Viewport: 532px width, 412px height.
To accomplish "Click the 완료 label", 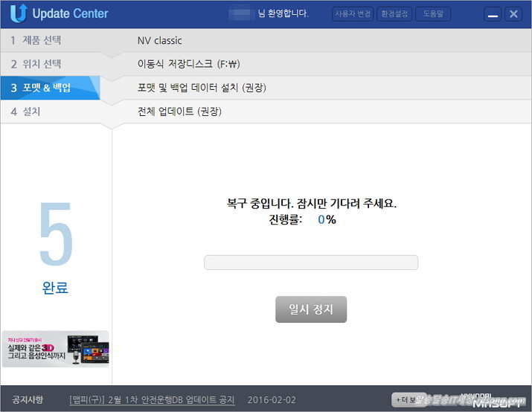I will [x=55, y=288].
